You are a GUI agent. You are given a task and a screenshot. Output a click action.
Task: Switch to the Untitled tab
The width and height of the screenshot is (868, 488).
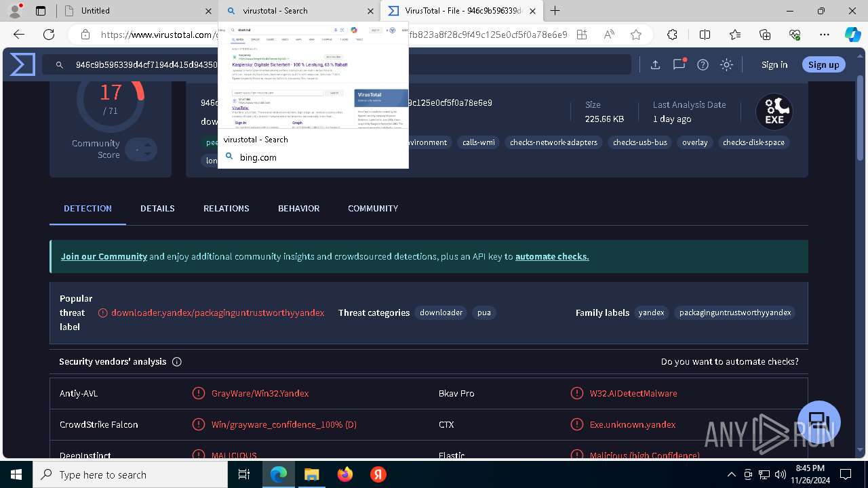point(136,11)
